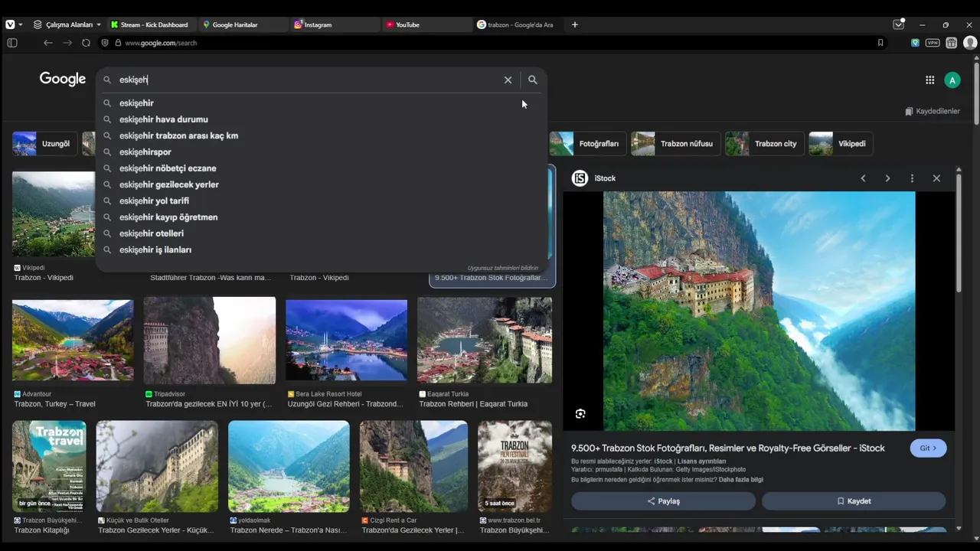The image size is (980, 551).
Task: Report predictions via 'Uygunsuz tahminleri bildirin'
Action: pos(503,268)
